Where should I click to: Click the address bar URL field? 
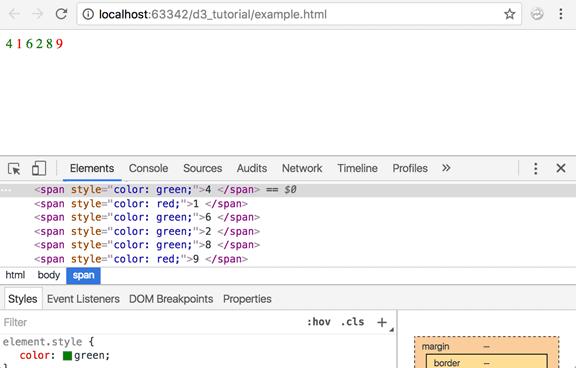click(299, 14)
